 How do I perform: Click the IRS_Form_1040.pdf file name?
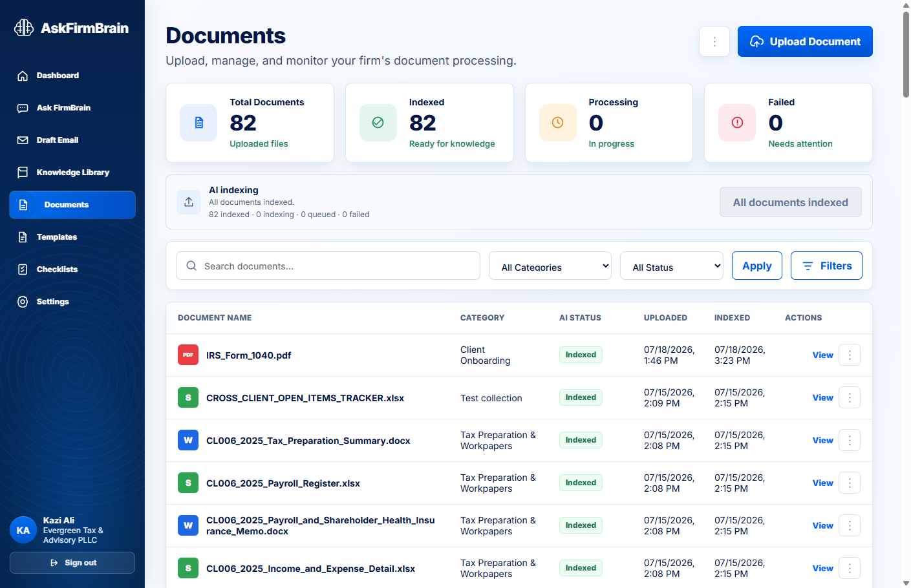pos(249,355)
